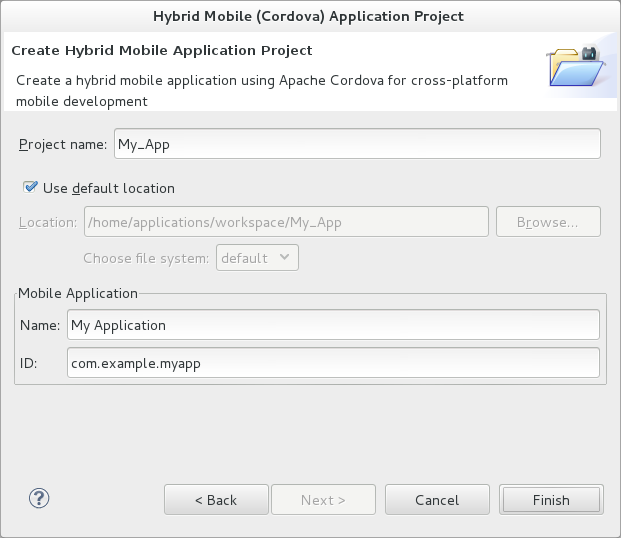This screenshot has width=621, height=538.
Task: Click the Location: label
Action: 48,222
